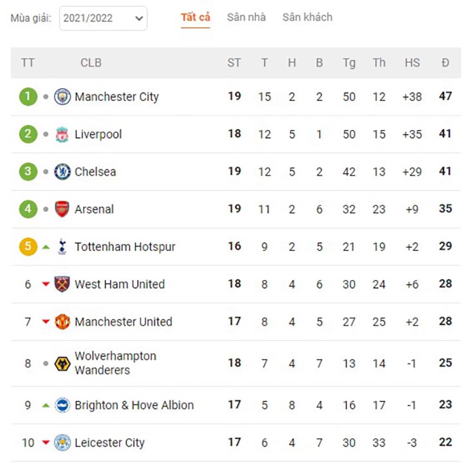Click the Tottenham Hotspur crest icon
This screenshot has height=466, width=476.
pos(62,247)
